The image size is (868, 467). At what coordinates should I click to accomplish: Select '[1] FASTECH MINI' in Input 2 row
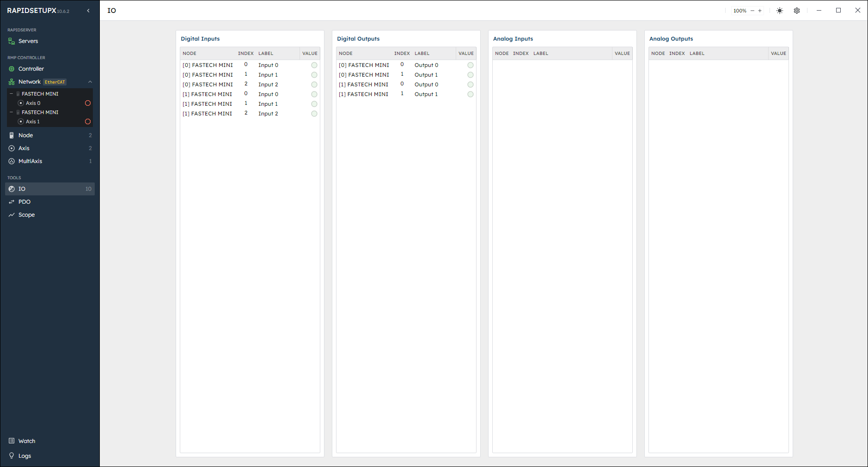coord(207,114)
